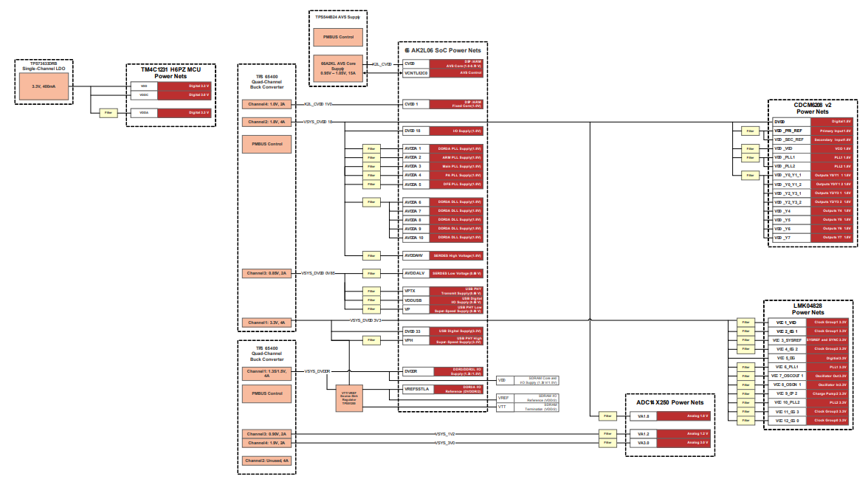Click the Channel2: 1.8V, 4A block
Viewport: 868px width, 479px height.
click(x=266, y=122)
